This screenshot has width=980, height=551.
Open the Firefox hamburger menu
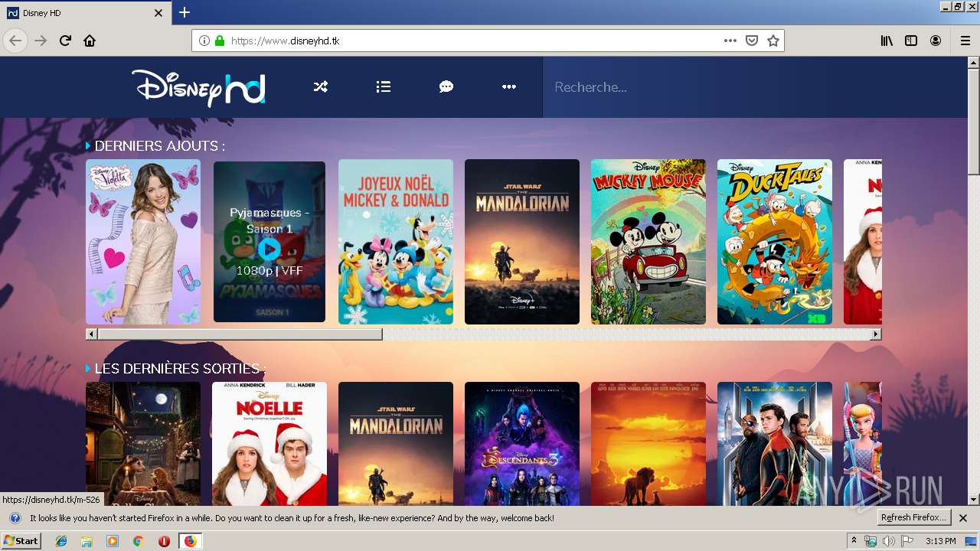point(965,41)
